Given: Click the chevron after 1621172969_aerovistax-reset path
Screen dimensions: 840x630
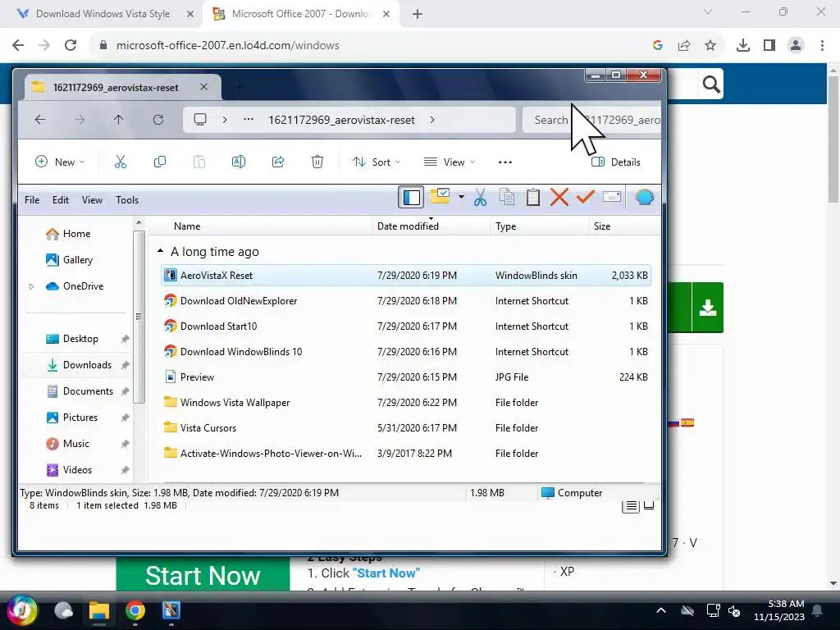Looking at the screenshot, I should [x=432, y=120].
